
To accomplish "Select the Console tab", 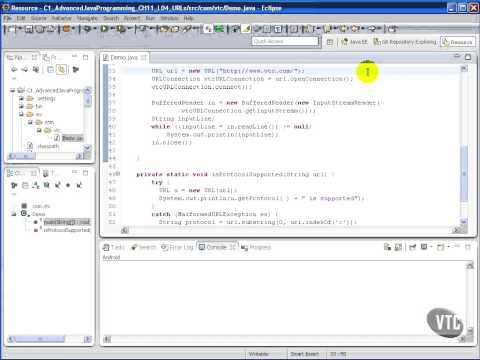I will tap(216, 247).
